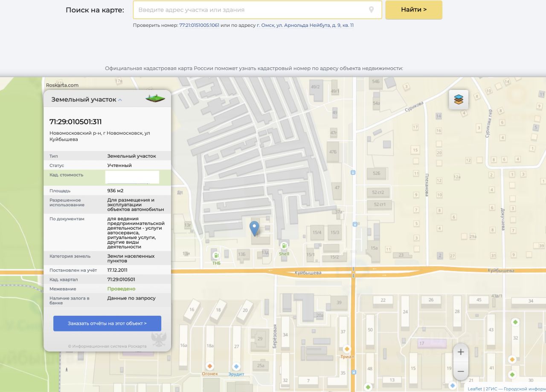Click the Roskarta.com label on map
Image resolution: width=546 pixels, height=392 pixels.
[x=62, y=85]
